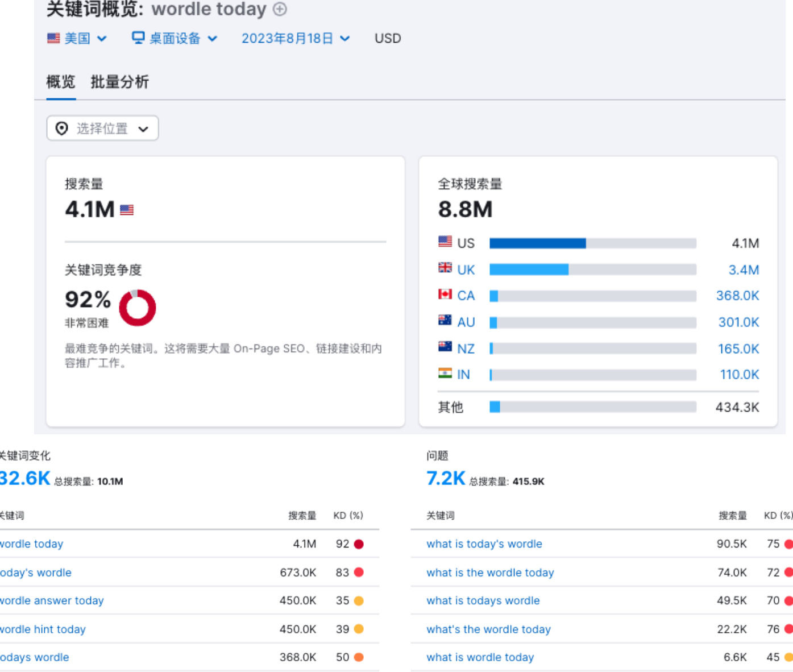
Task: Open the UK country link
Action: tap(466, 269)
